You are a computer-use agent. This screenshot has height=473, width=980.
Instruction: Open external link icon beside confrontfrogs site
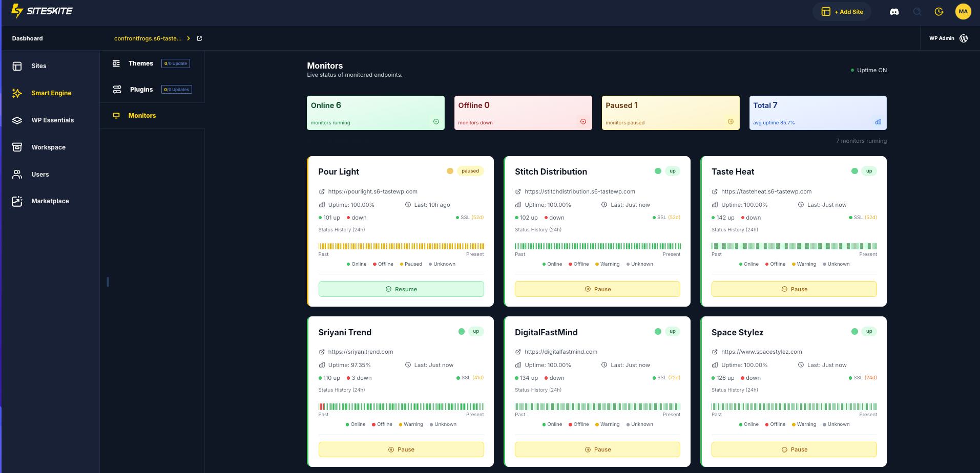point(199,38)
